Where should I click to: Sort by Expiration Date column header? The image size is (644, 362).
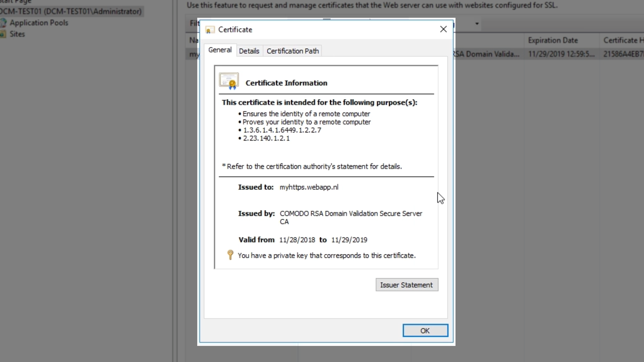[x=553, y=40]
